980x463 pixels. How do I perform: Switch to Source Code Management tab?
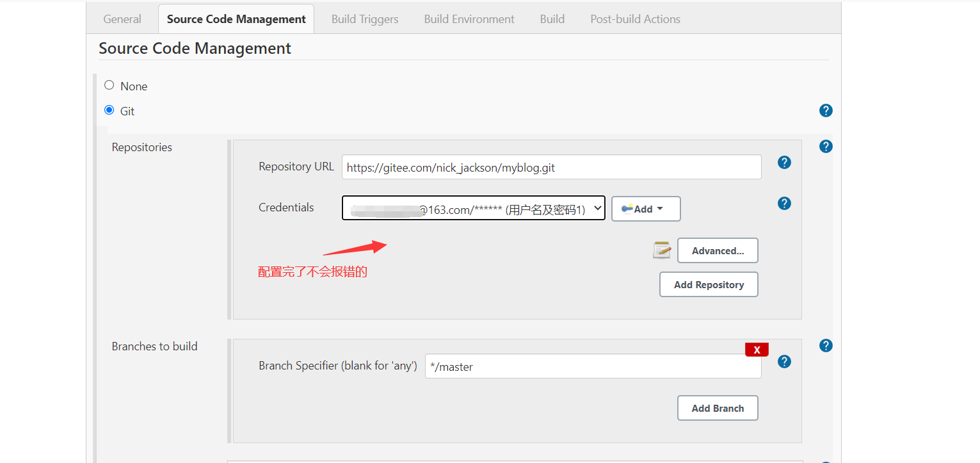point(236,19)
